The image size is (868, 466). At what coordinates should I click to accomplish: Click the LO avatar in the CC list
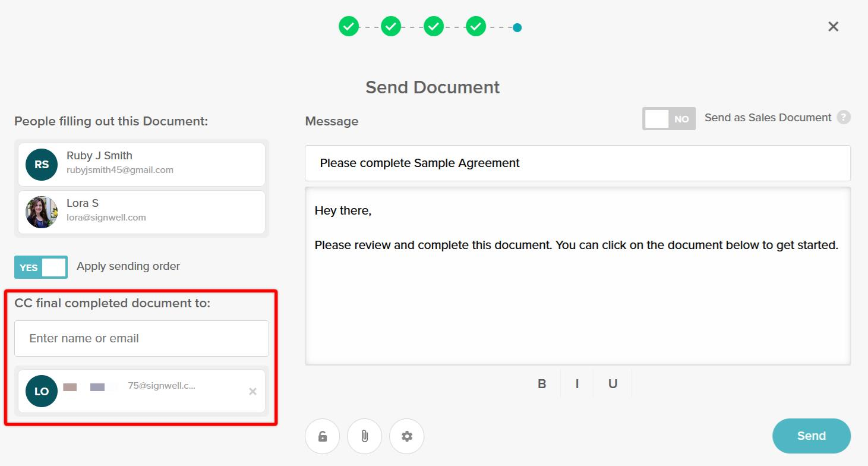[42, 391]
